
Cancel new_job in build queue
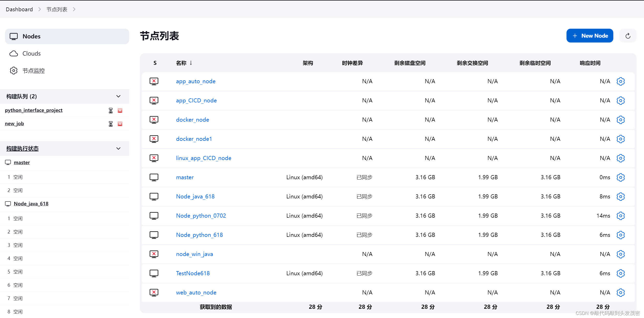coord(120,124)
